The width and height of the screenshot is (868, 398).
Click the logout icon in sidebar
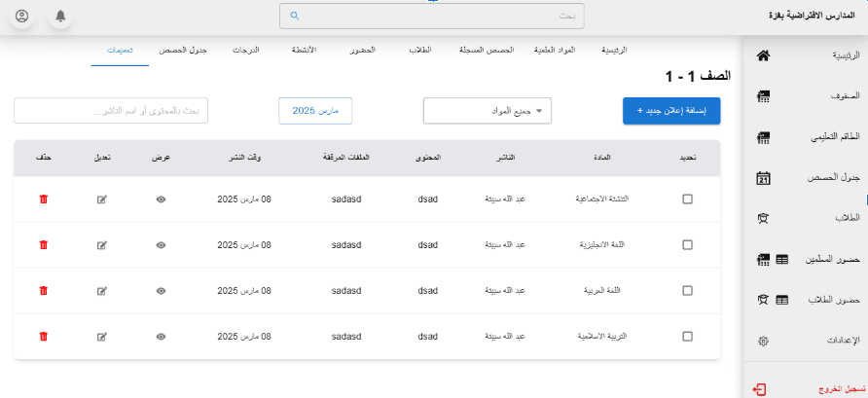760,389
